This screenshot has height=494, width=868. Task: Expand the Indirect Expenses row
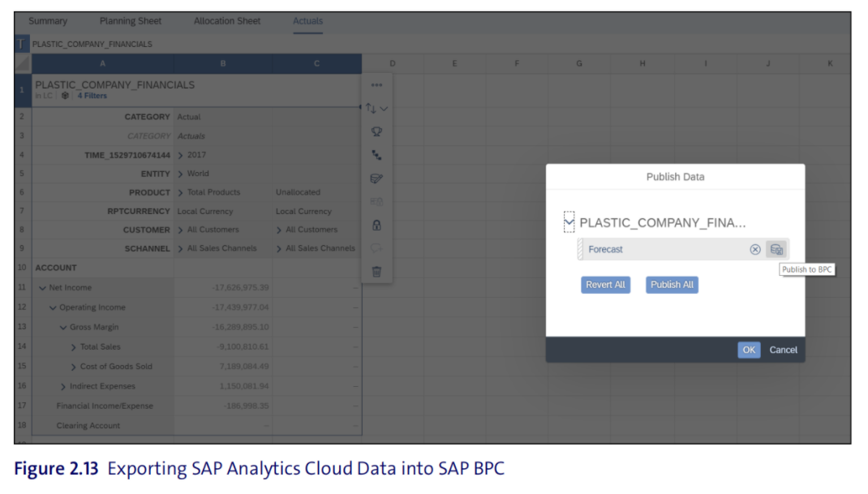[63, 387]
